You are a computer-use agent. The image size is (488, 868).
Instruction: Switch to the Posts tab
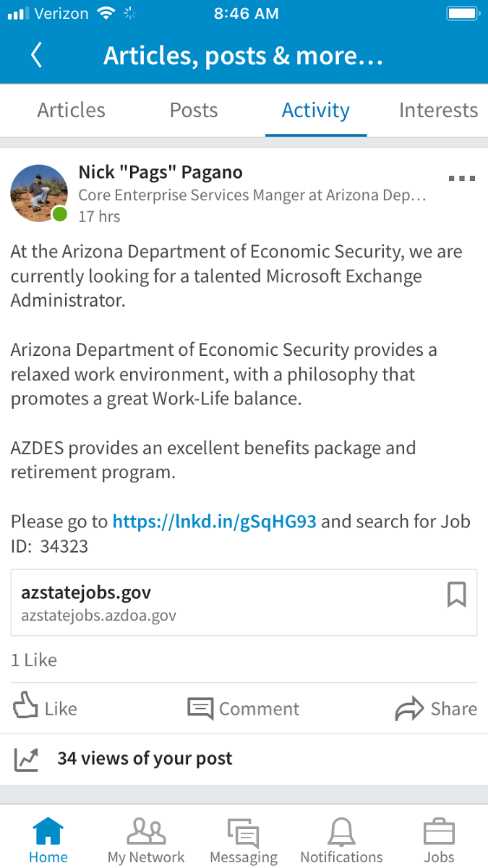pyautogui.click(x=194, y=111)
